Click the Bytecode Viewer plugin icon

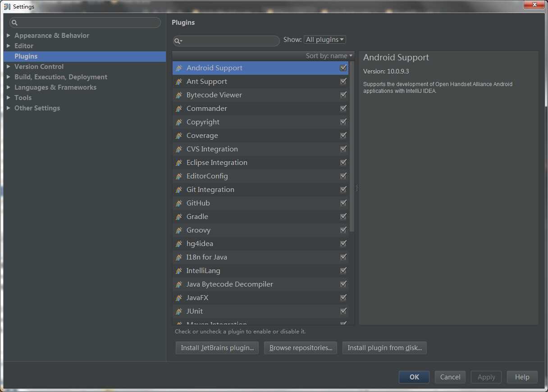[x=179, y=95]
